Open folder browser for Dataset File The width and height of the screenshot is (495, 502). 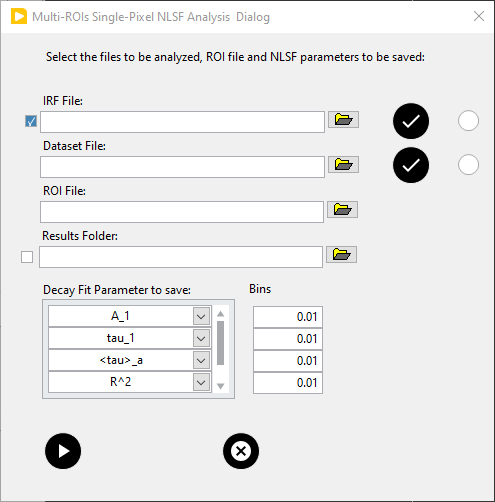click(343, 164)
